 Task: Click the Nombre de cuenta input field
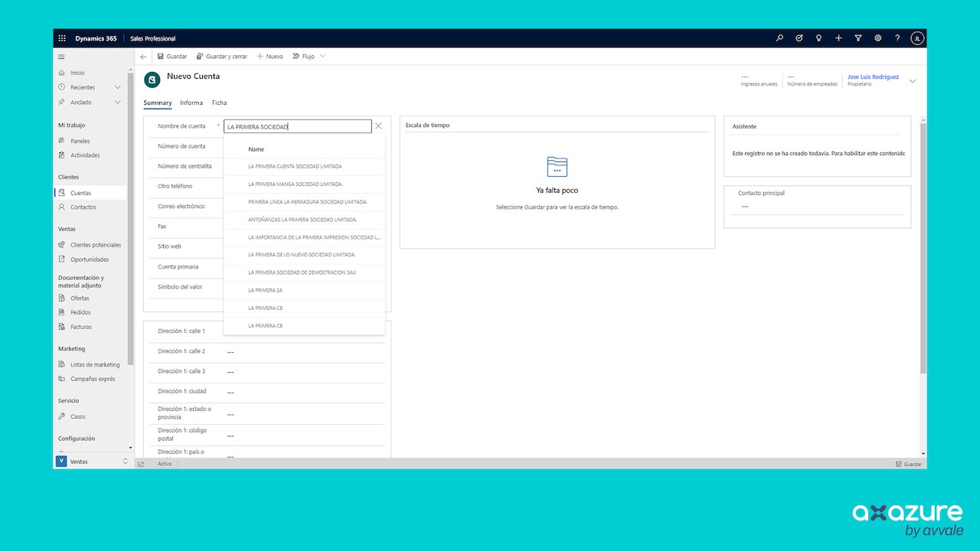coord(297,126)
